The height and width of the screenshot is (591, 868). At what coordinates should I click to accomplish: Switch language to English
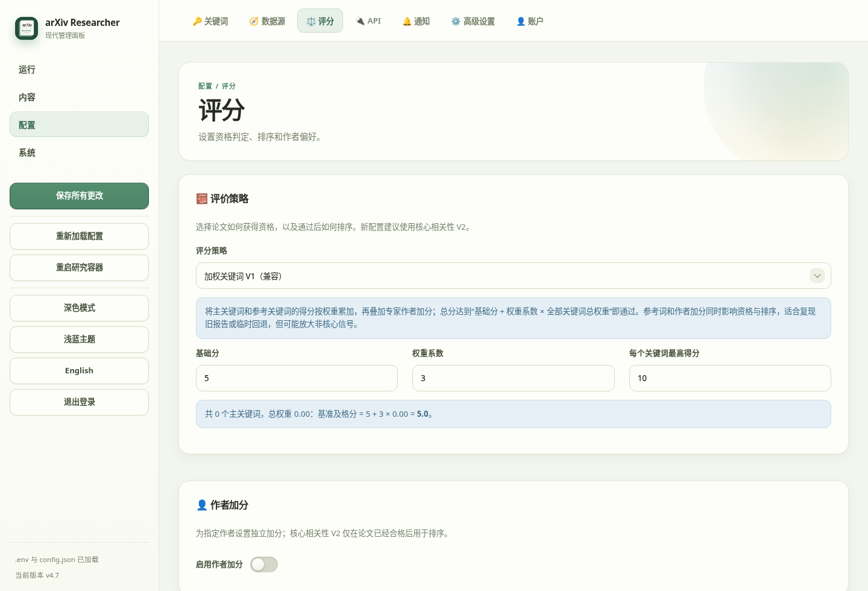79,371
